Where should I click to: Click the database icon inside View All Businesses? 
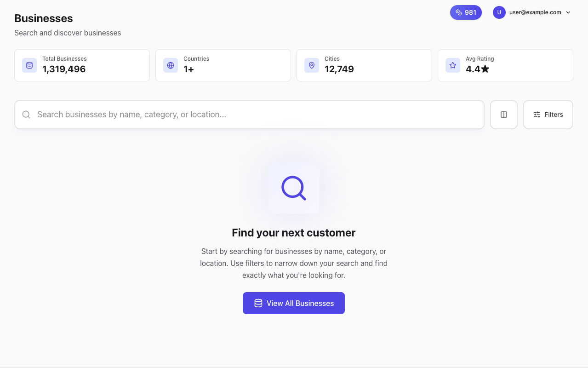point(257,303)
